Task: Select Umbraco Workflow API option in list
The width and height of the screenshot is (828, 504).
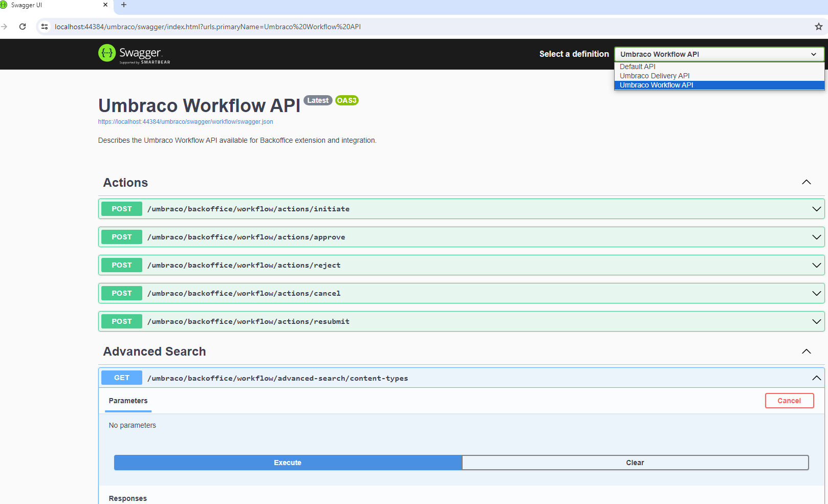Action: (x=719, y=85)
